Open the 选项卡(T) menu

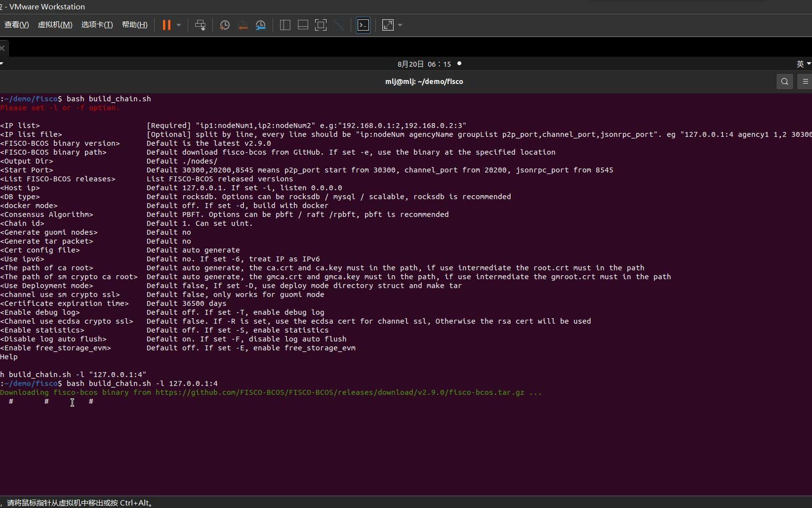[x=97, y=25]
